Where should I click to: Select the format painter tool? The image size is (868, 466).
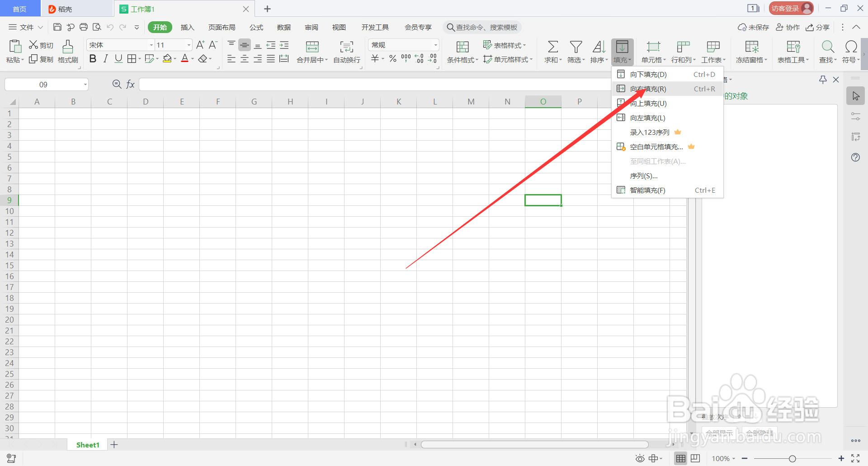point(67,51)
